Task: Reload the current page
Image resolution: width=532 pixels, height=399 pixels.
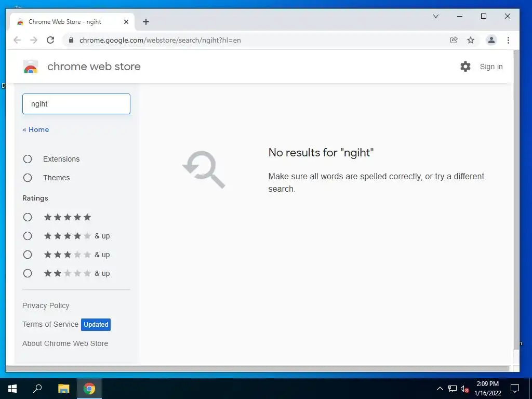Action: coord(50,40)
